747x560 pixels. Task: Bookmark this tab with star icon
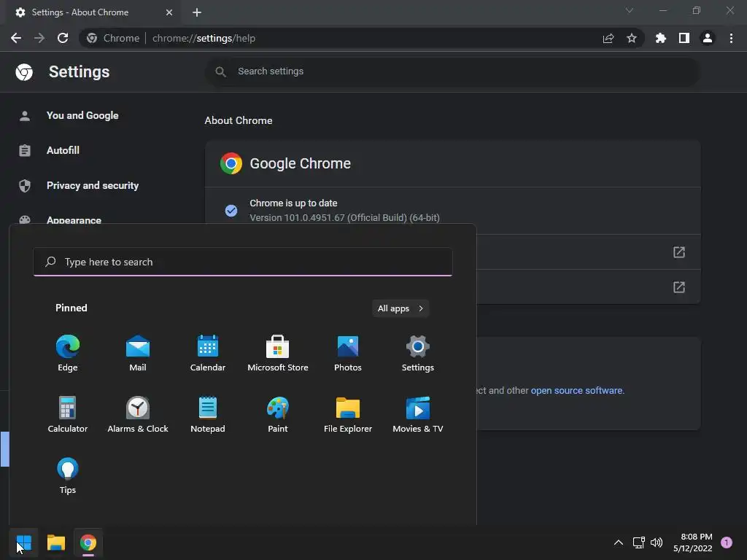click(632, 38)
